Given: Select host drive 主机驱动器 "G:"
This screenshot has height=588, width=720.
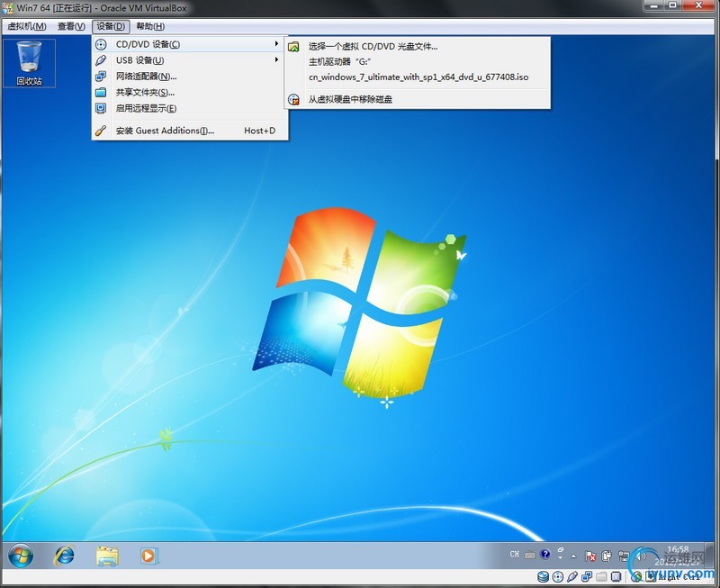Looking at the screenshot, I should coord(418,61).
